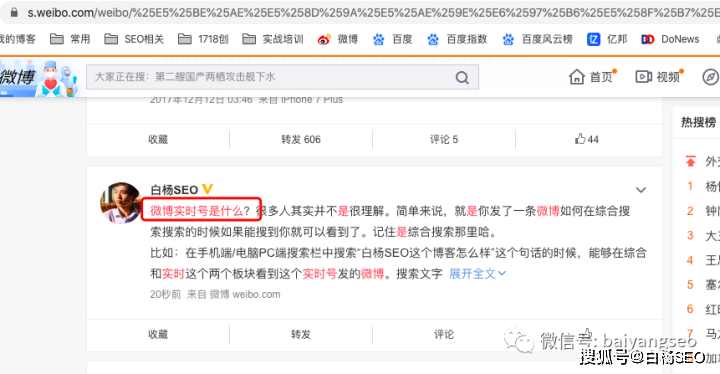Open the 百度 bookmark
Screen dimensions: 720x374
[392, 40]
